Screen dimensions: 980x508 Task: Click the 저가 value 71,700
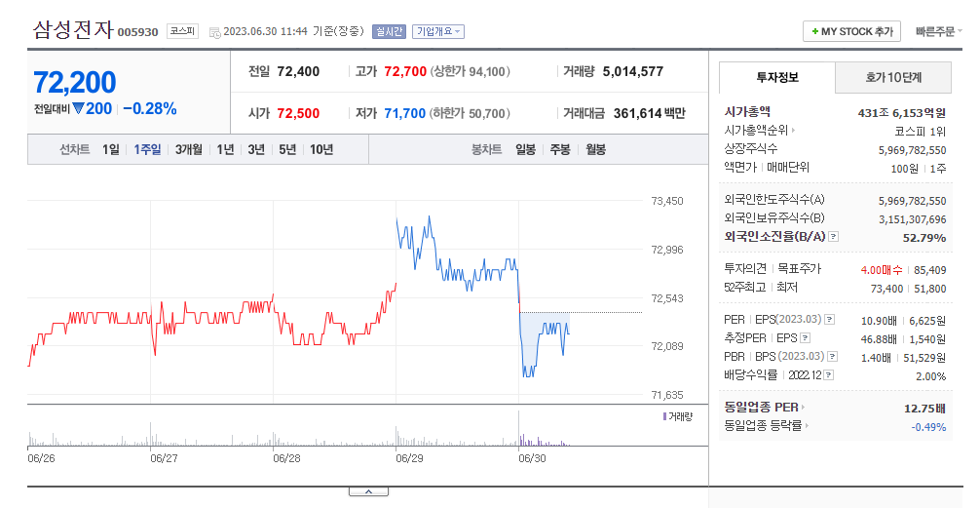(x=405, y=113)
